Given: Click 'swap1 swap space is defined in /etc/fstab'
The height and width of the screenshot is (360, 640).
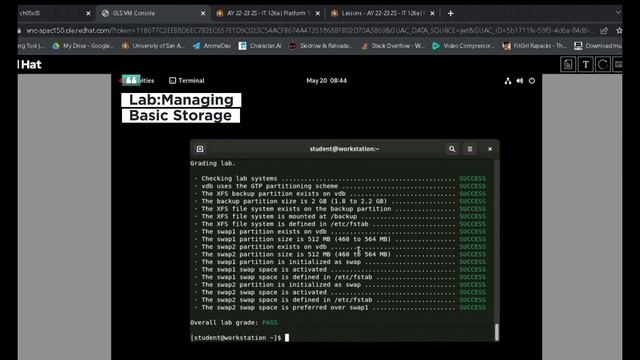Looking at the screenshot, I should coord(287,277).
